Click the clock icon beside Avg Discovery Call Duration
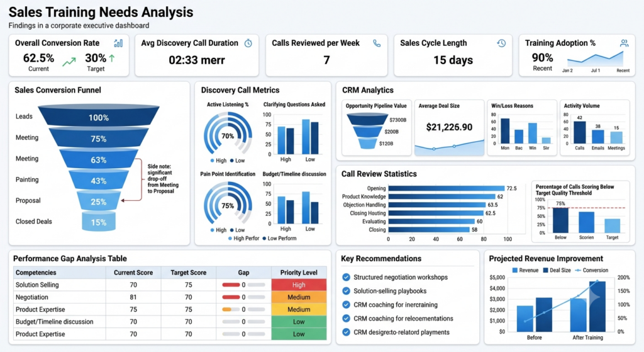This screenshot has width=644, height=352. pos(248,43)
